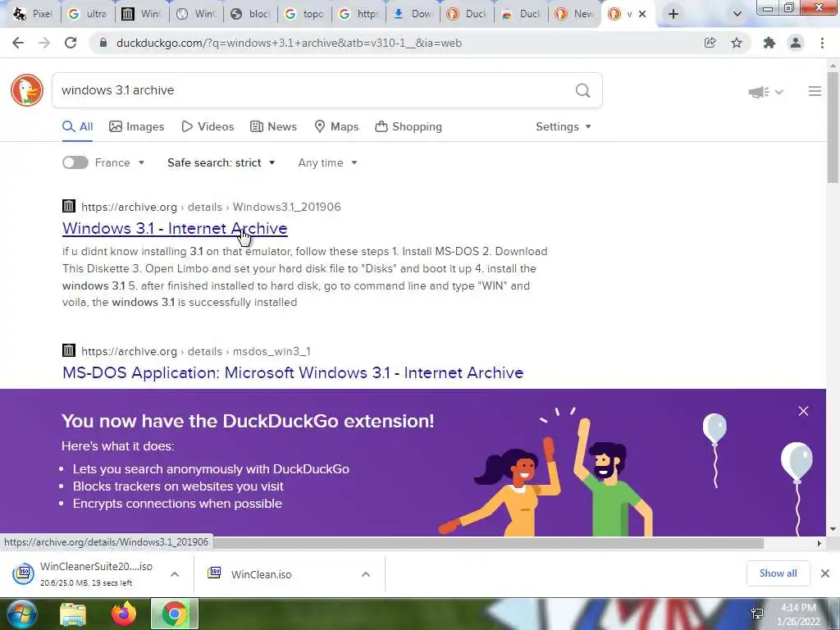Open the Chrome profile avatar

click(796, 43)
